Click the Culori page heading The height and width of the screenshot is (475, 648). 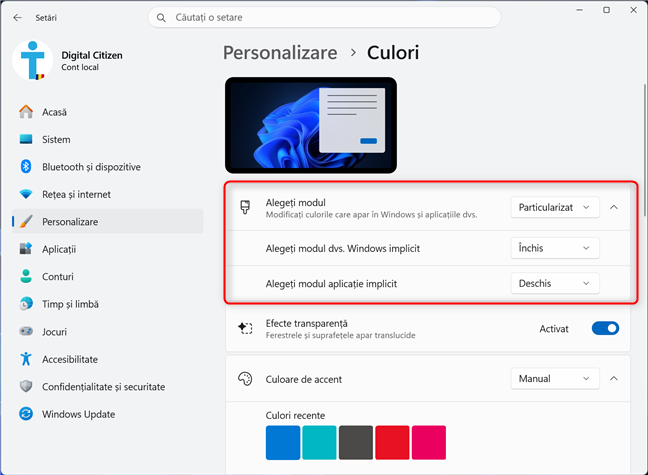[393, 53]
